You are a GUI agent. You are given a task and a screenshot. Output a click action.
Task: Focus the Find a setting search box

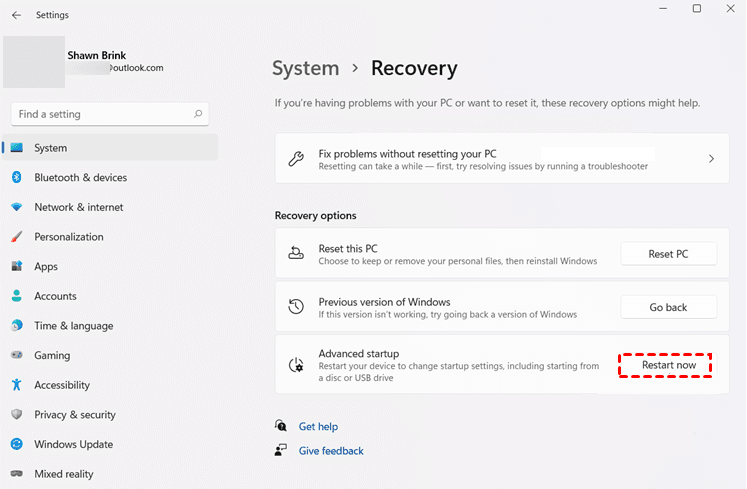[x=100, y=114]
